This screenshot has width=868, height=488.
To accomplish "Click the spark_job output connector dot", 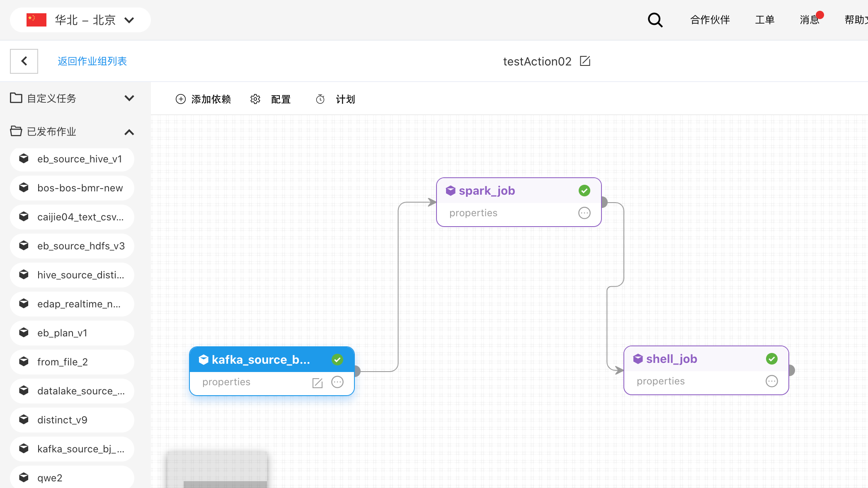I will [604, 202].
